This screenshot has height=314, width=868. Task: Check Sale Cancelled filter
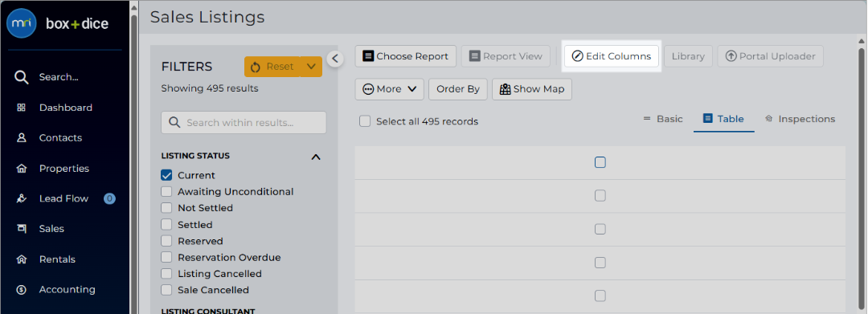[166, 290]
